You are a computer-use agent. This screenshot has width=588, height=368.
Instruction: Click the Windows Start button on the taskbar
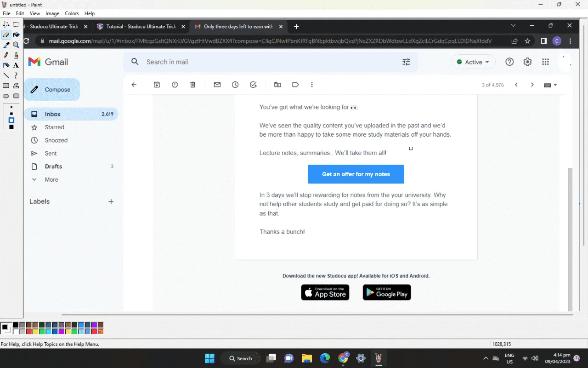[x=209, y=358]
